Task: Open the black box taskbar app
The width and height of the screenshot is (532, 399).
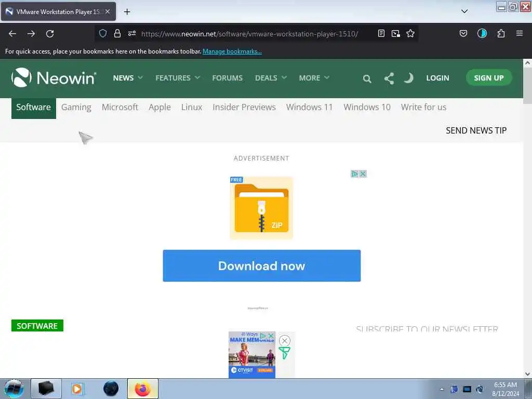Action: pos(46,389)
